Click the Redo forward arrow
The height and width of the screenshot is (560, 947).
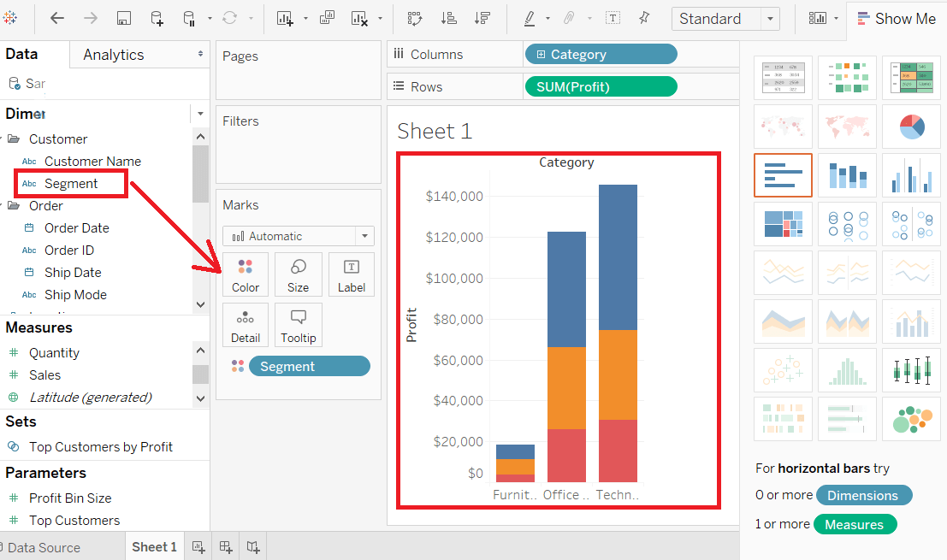pos(91,18)
